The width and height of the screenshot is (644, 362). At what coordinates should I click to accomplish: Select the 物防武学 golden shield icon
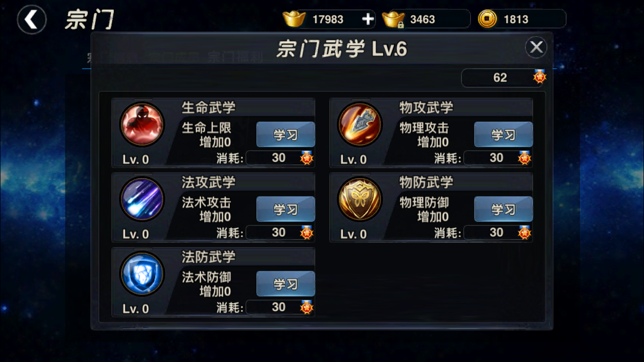tap(360, 199)
